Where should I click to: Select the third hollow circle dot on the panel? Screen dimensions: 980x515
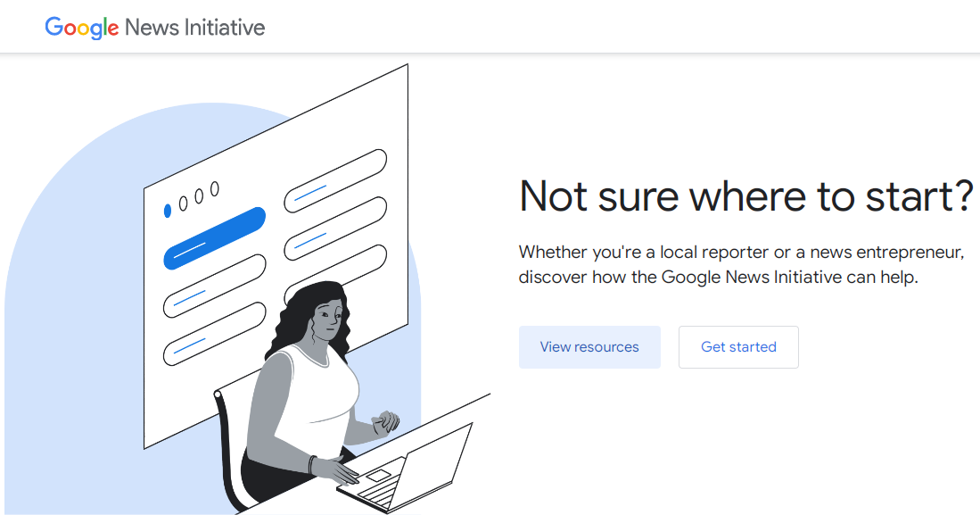[216, 188]
